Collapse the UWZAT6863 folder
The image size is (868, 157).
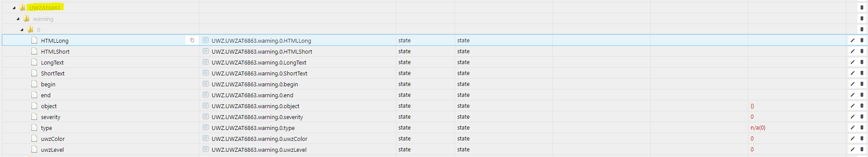(14, 8)
